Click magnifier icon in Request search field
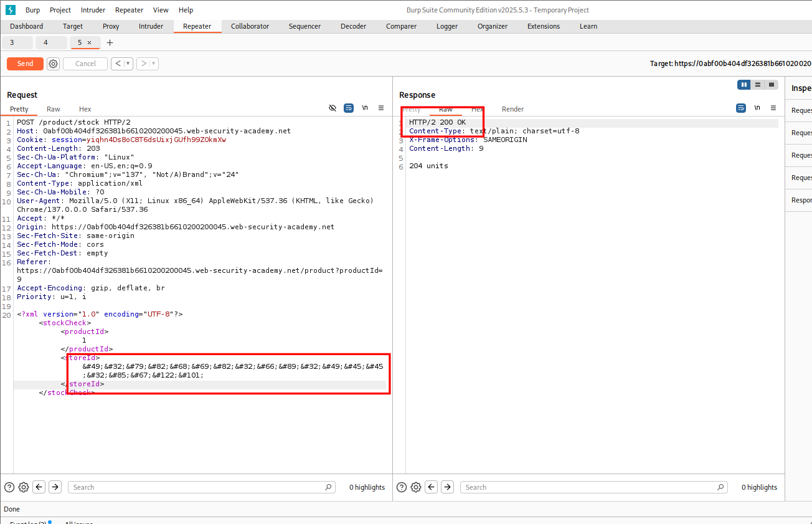The height and width of the screenshot is (524, 812). tap(328, 487)
